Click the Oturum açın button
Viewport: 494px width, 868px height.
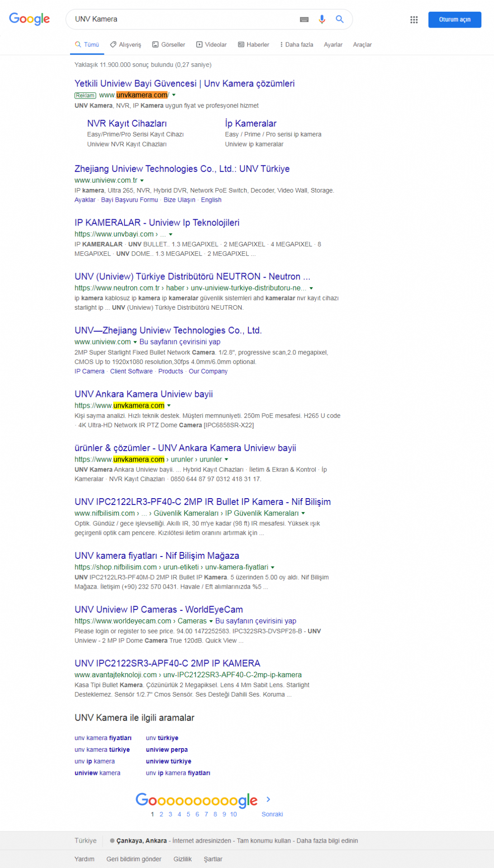(x=455, y=19)
